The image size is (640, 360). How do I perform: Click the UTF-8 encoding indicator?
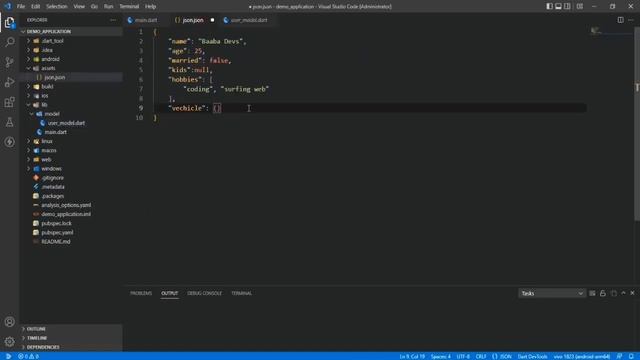coord(463,356)
